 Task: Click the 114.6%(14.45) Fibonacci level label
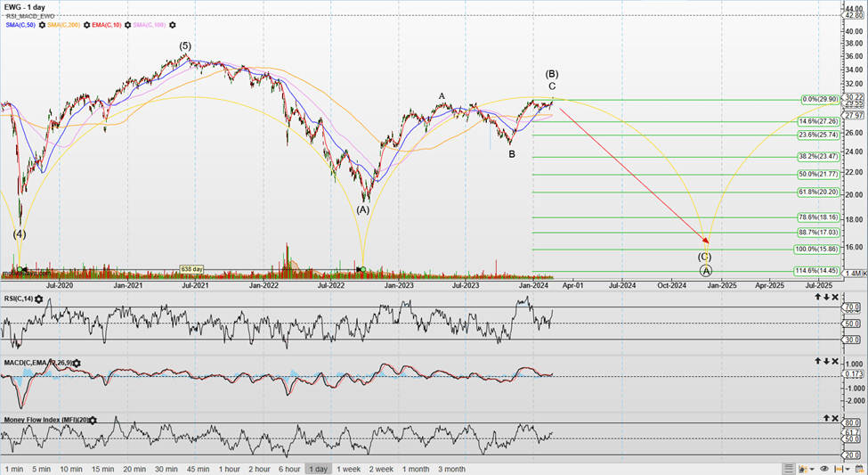(x=817, y=271)
